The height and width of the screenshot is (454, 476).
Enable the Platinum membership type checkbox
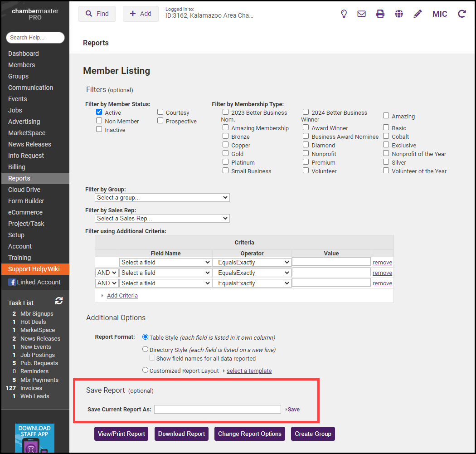coord(226,162)
